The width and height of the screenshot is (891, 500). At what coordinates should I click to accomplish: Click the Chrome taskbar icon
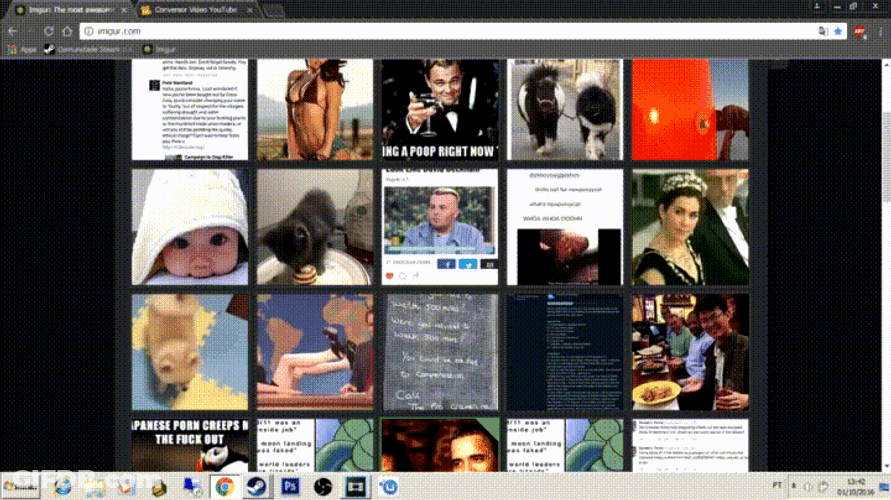coord(224,486)
